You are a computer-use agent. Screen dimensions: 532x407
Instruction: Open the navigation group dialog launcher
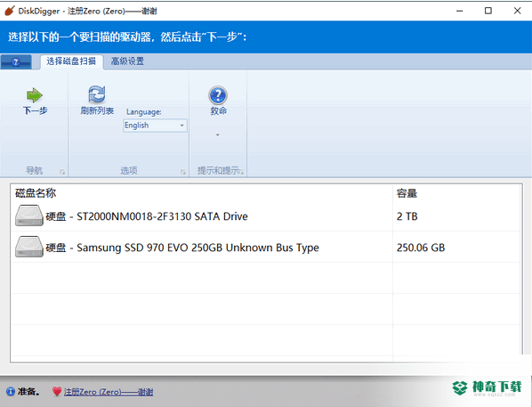(62, 172)
